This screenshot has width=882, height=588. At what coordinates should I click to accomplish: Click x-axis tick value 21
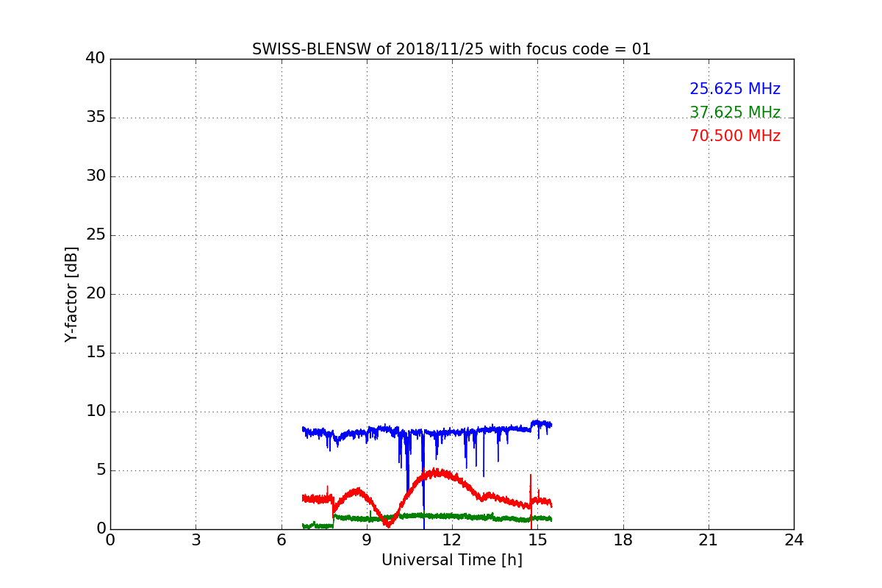click(x=709, y=540)
